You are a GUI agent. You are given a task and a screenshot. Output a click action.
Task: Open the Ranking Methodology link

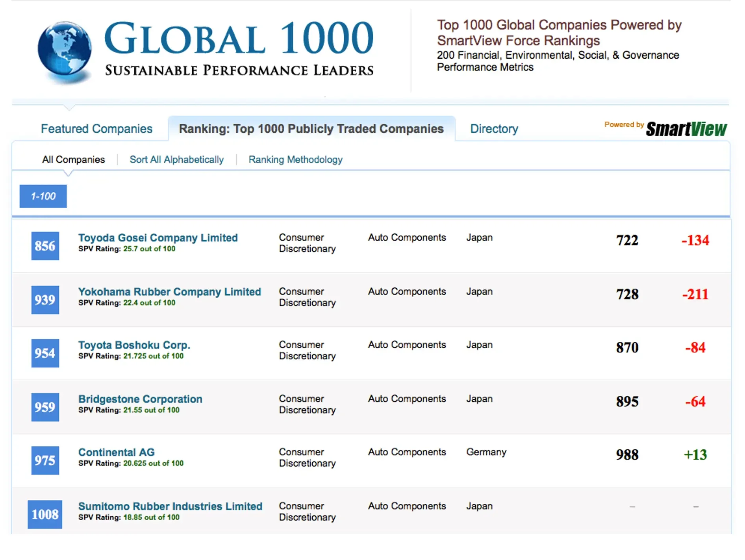295,159
